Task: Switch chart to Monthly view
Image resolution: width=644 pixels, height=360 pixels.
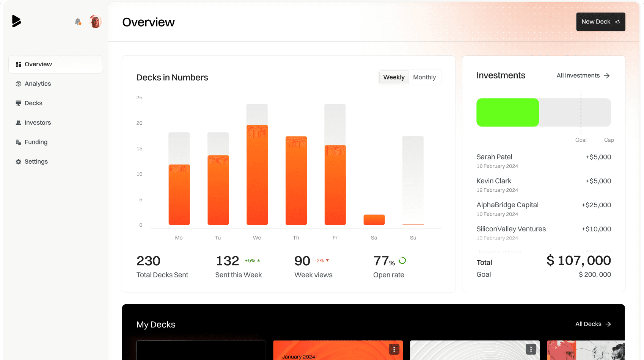Action: pos(424,77)
